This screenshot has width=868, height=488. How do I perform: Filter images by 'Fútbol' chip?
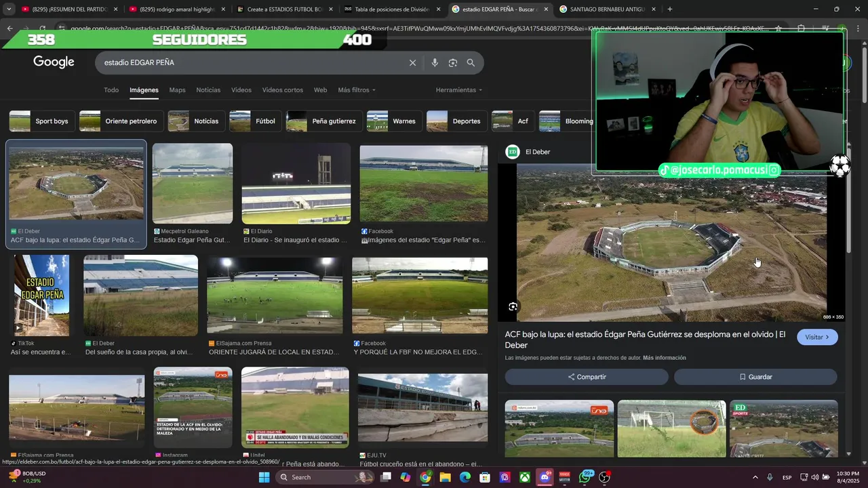point(255,121)
